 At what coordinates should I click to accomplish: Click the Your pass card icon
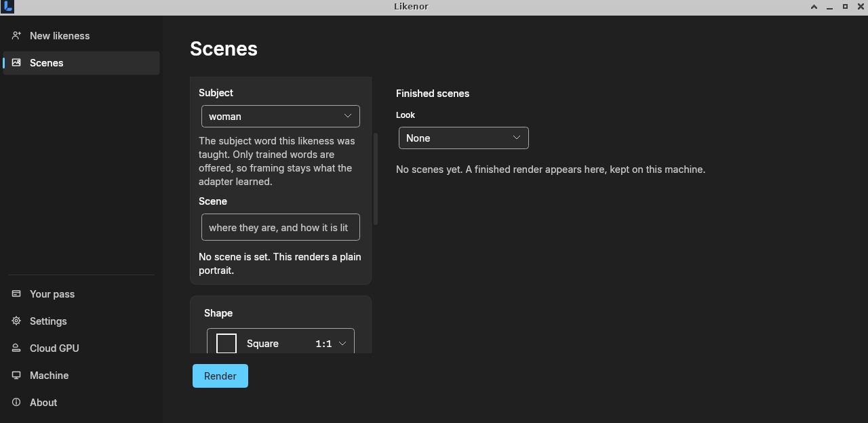(x=16, y=294)
